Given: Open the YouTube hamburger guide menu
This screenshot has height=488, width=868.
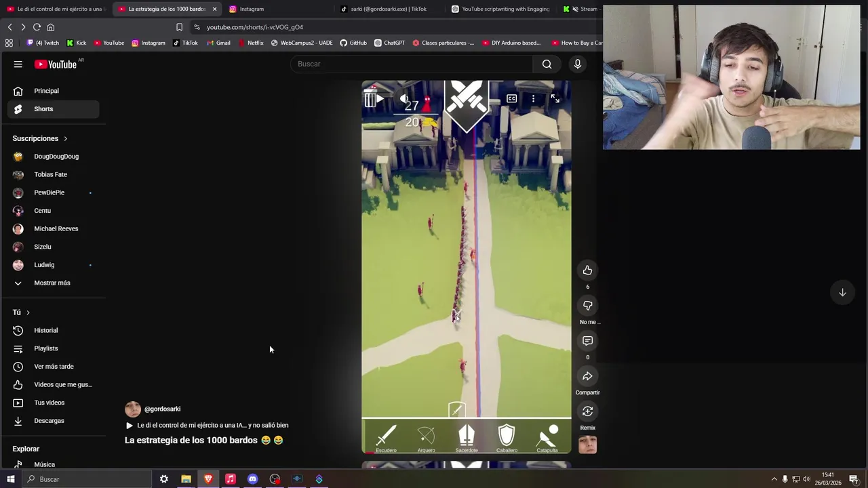Looking at the screenshot, I should (18, 64).
